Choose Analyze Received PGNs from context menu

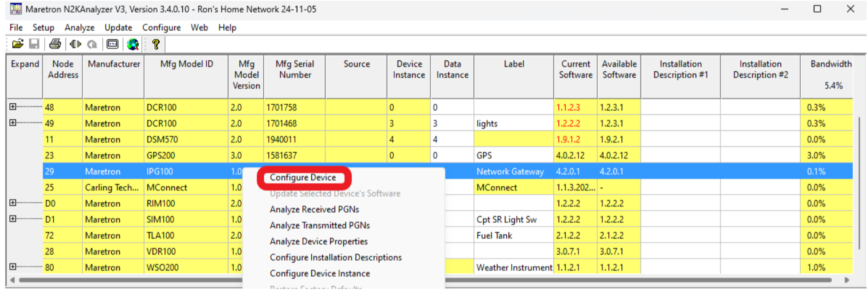click(x=314, y=209)
